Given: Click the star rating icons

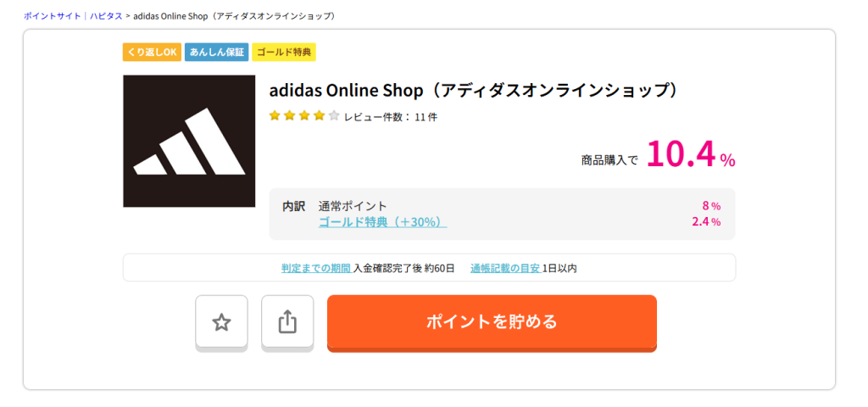Looking at the screenshot, I should pyautogui.click(x=304, y=116).
